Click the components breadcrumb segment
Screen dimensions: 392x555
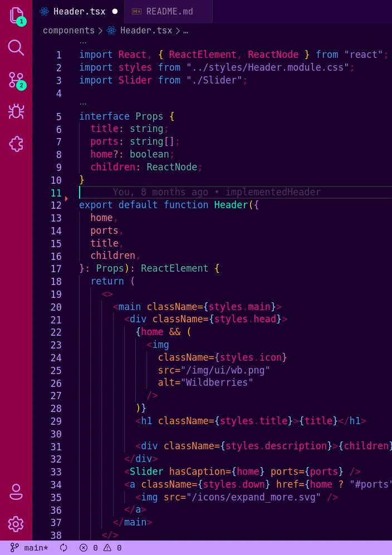68,31
